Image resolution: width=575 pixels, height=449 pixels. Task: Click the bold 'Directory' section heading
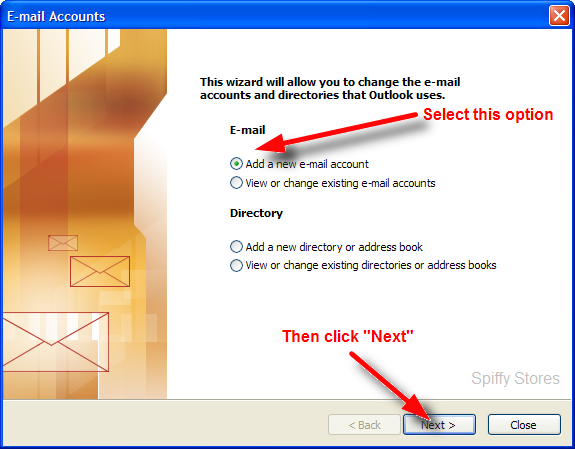[256, 213]
